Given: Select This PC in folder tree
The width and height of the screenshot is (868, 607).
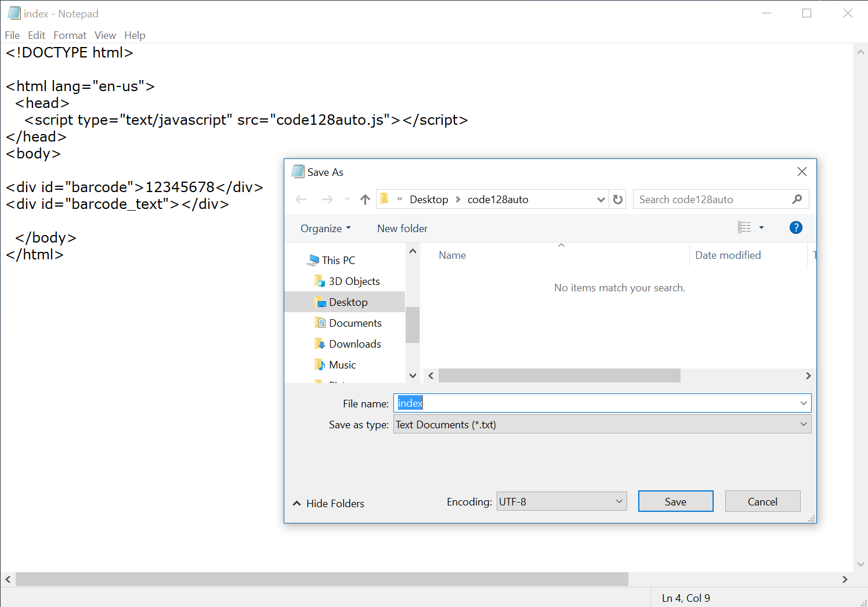Looking at the screenshot, I should click(x=338, y=260).
